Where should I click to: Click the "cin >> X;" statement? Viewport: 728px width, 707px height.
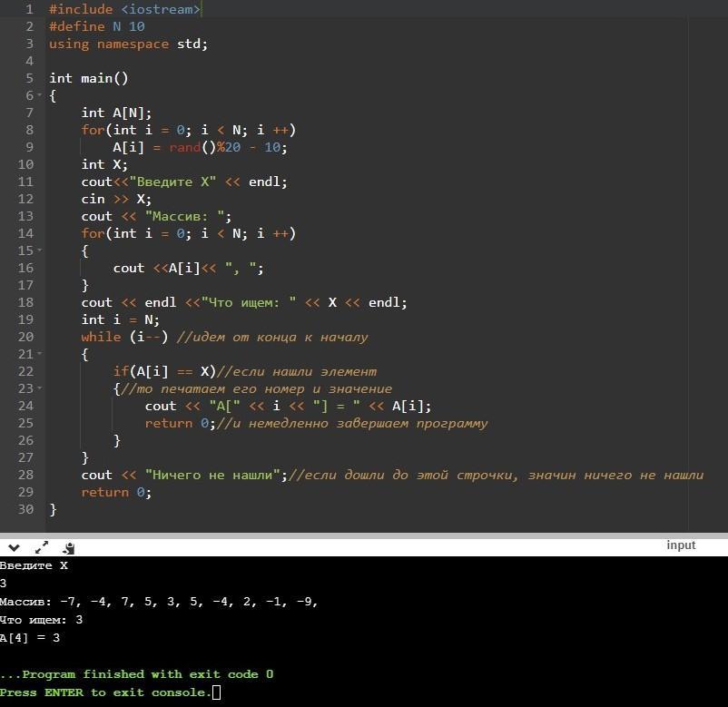point(116,199)
